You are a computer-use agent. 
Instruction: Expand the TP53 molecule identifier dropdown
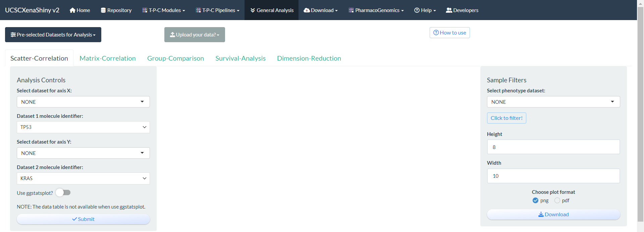83,127
